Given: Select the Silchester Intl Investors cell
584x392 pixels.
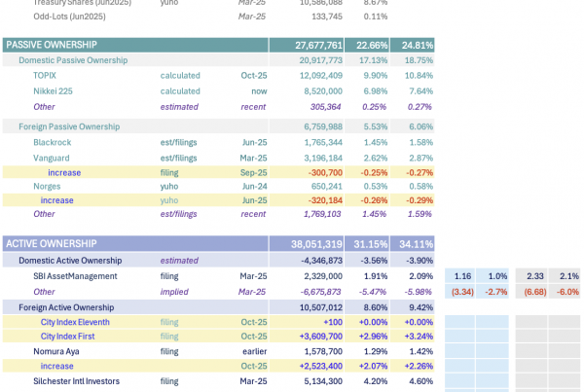Looking at the screenshot, I should (x=76, y=381).
